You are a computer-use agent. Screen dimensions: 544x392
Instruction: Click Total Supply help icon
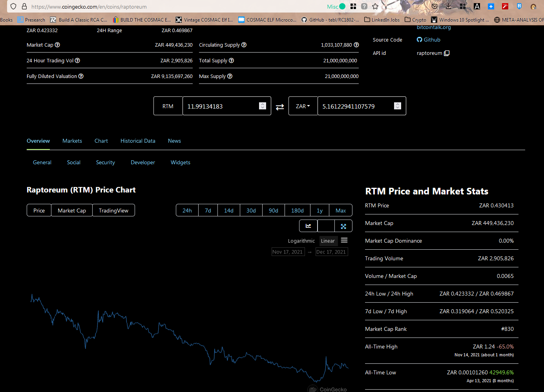[231, 60]
